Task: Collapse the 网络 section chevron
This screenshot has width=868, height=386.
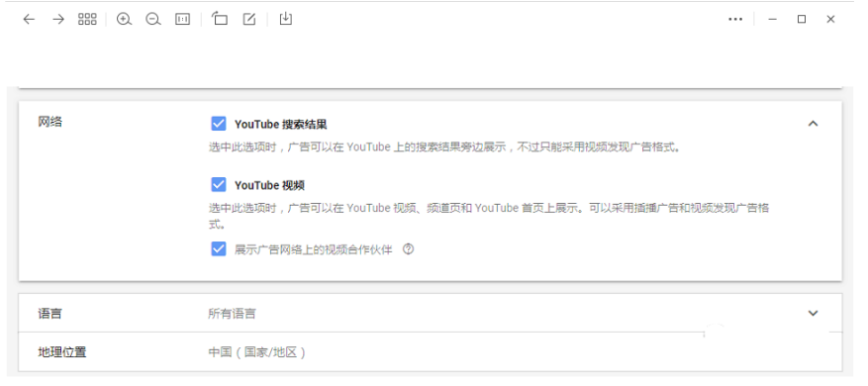Action: point(813,124)
